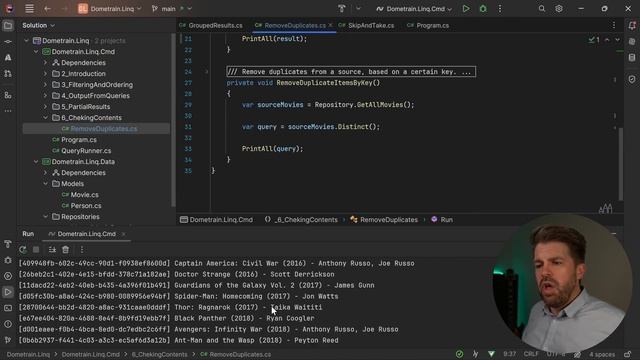640x360 pixels.
Task: Switch to the Program.cs editor tab
Action: tap(428, 25)
